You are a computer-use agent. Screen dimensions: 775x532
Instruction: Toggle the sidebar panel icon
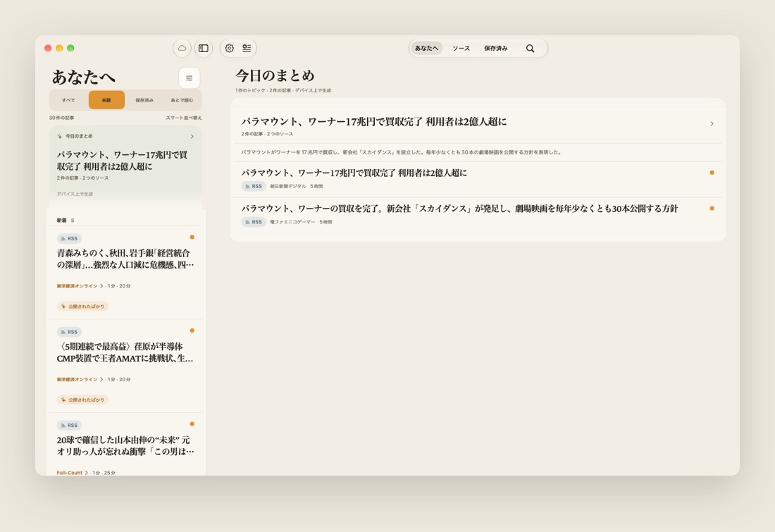(203, 48)
